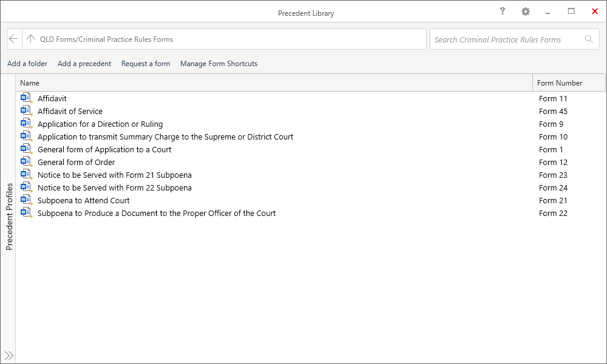Expand the Precedent Profiles panel
Image resolution: width=607 pixels, height=364 pixels.
[x=8, y=356]
